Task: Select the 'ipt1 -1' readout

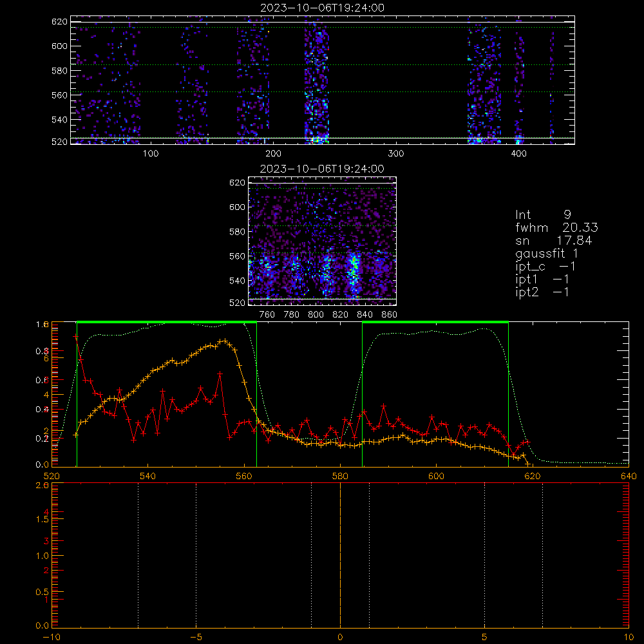Action: click(542, 279)
